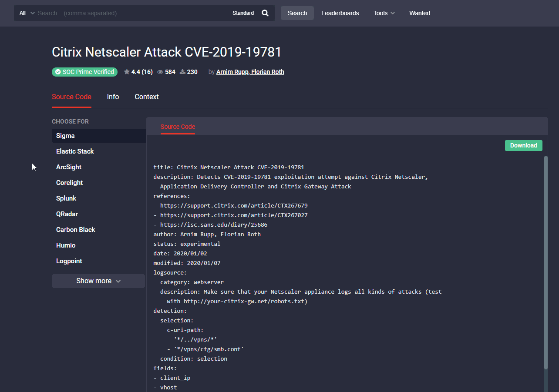
Task: Click the SOC Prime Verified badge
Action: [x=84, y=72]
